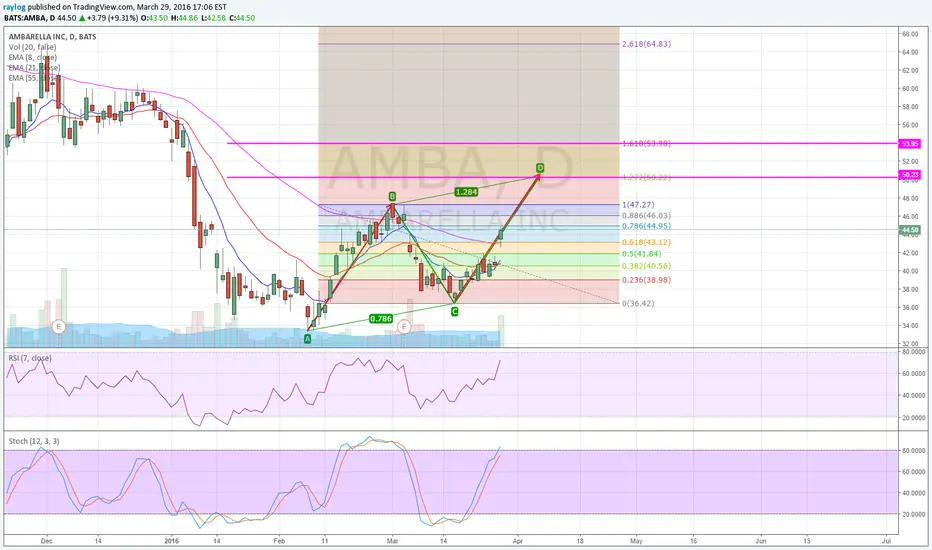
Task: Click the 0.886(46.03) Fibonacci label
Action: tap(647, 216)
